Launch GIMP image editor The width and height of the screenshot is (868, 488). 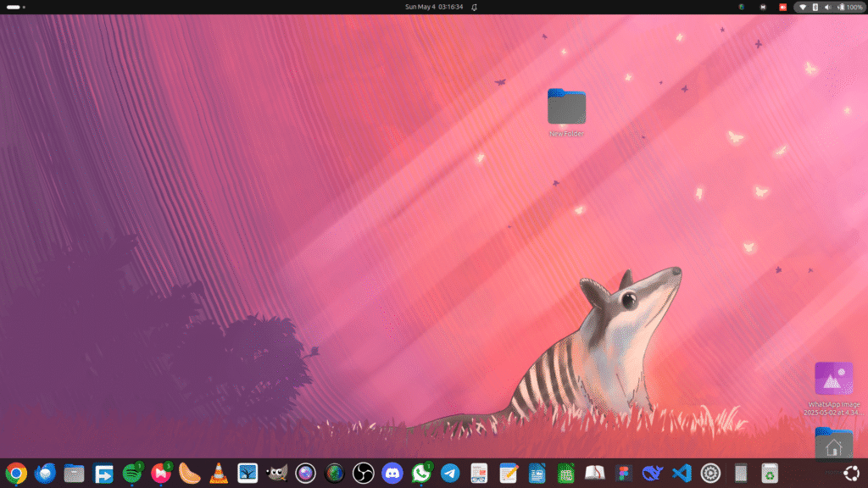pos(276,474)
